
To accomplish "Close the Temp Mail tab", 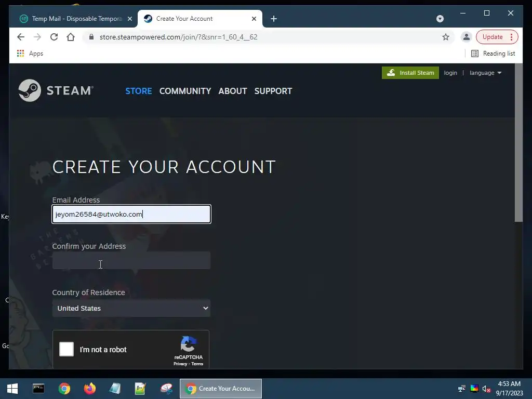I will point(129,19).
